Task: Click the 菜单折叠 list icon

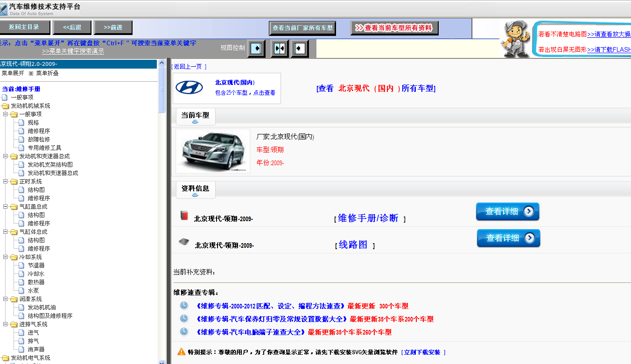Action: tap(31, 73)
